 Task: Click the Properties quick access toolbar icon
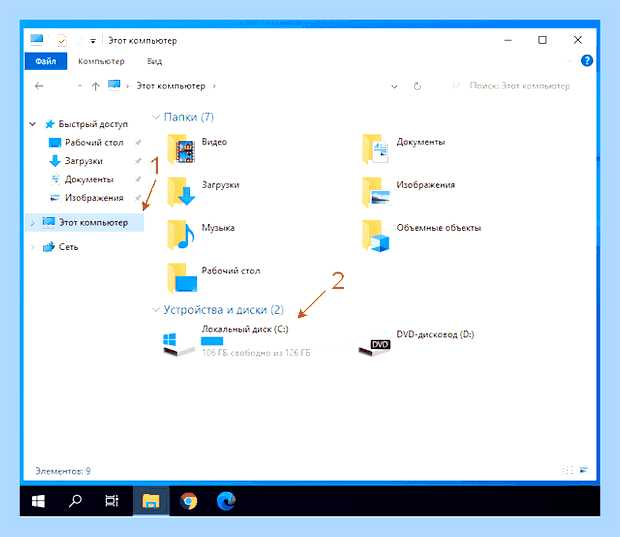point(62,40)
